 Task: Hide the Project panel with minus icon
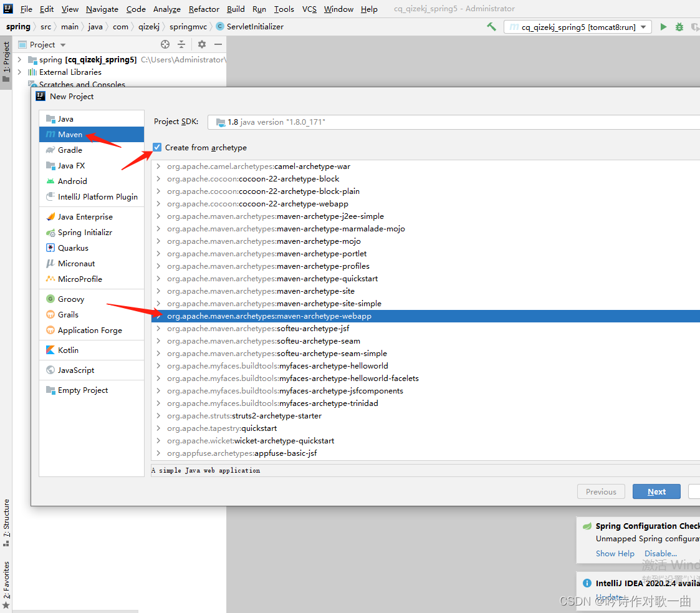pos(218,44)
